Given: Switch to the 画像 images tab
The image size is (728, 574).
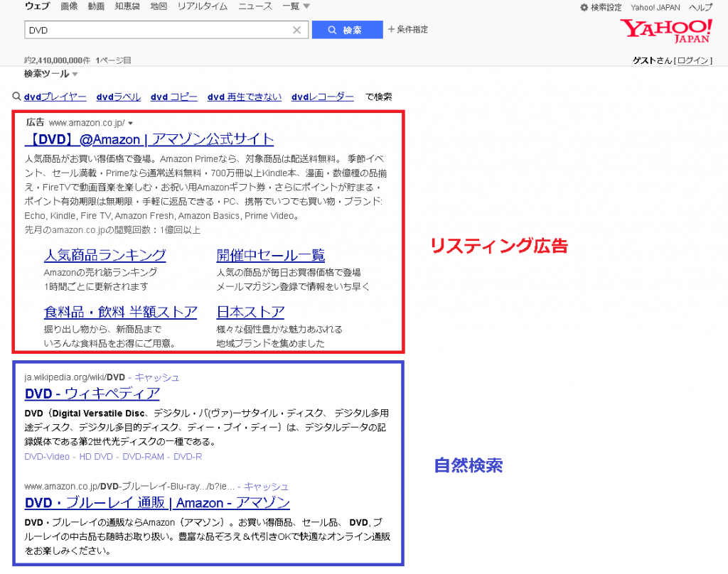Looking at the screenshot, I should pyautogui.click(x=69, y=6).
